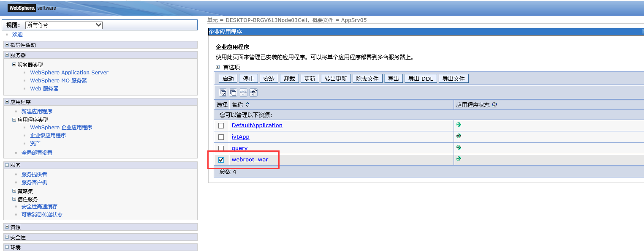Collapse the 应用程序 section
The image size is (644, 251).
(7, 102)
